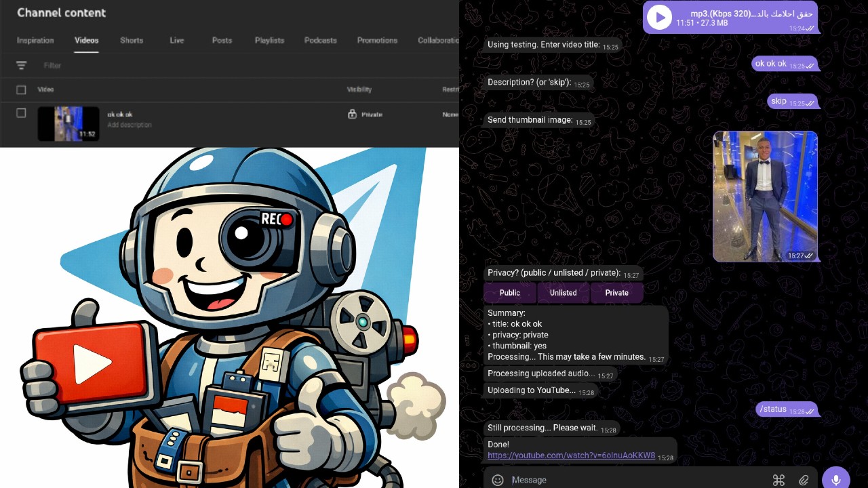Switch to the Shorts tab
Screen dimensions: 868x488
[131, 40]
